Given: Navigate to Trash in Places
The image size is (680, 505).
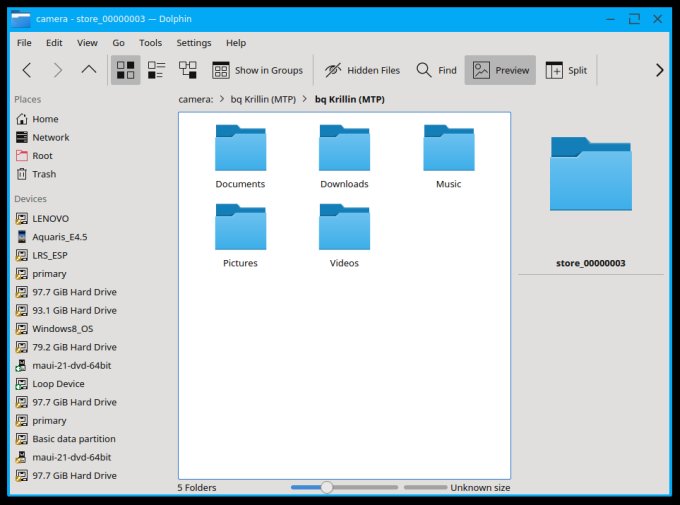Looking at the screenshot, I should pyautogui.click(x=44, y=174).
